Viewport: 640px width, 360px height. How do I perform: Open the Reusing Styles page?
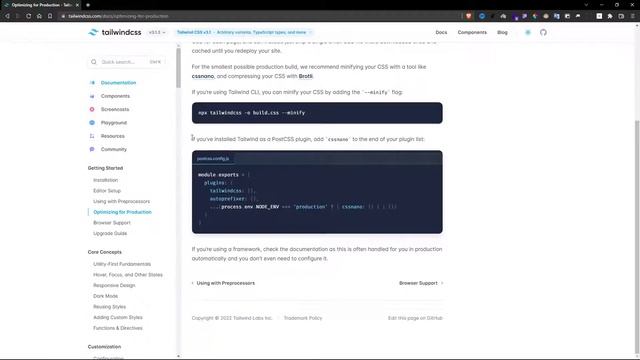[109, 307]
